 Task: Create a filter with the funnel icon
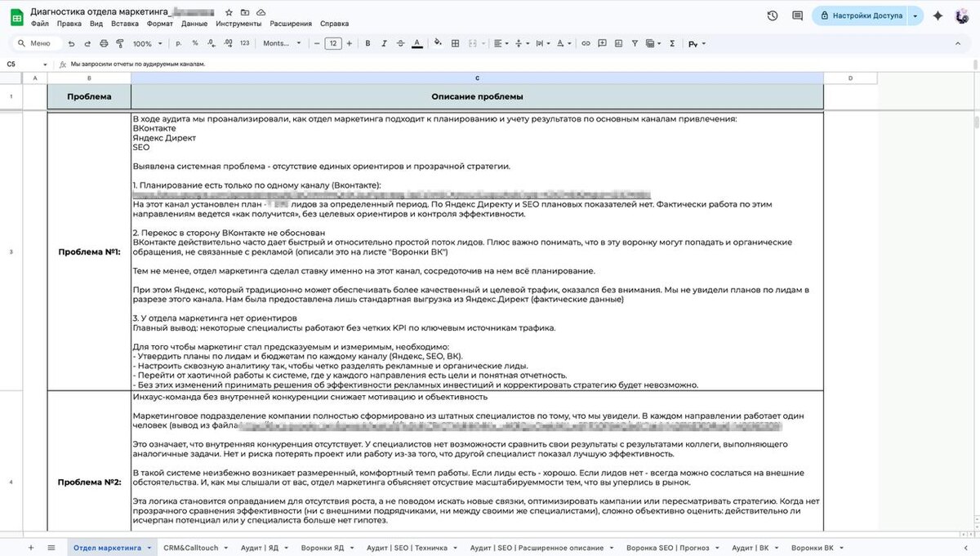click(635, 43)
